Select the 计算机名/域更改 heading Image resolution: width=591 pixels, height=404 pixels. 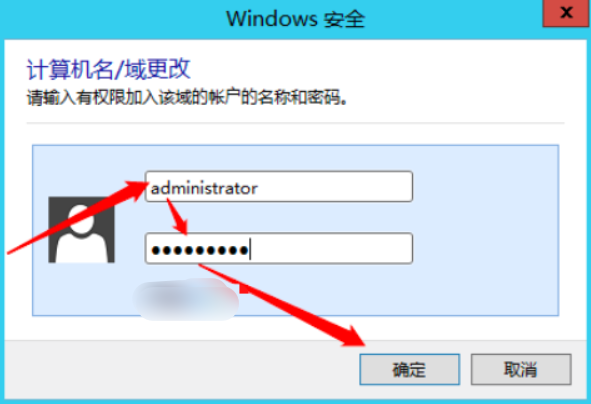pos(109,69)
